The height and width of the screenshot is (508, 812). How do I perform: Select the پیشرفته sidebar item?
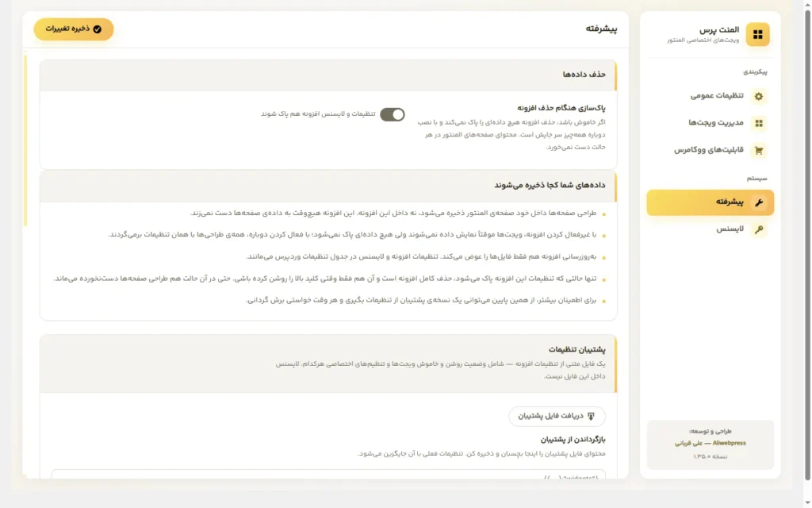(x=710, y=202)
